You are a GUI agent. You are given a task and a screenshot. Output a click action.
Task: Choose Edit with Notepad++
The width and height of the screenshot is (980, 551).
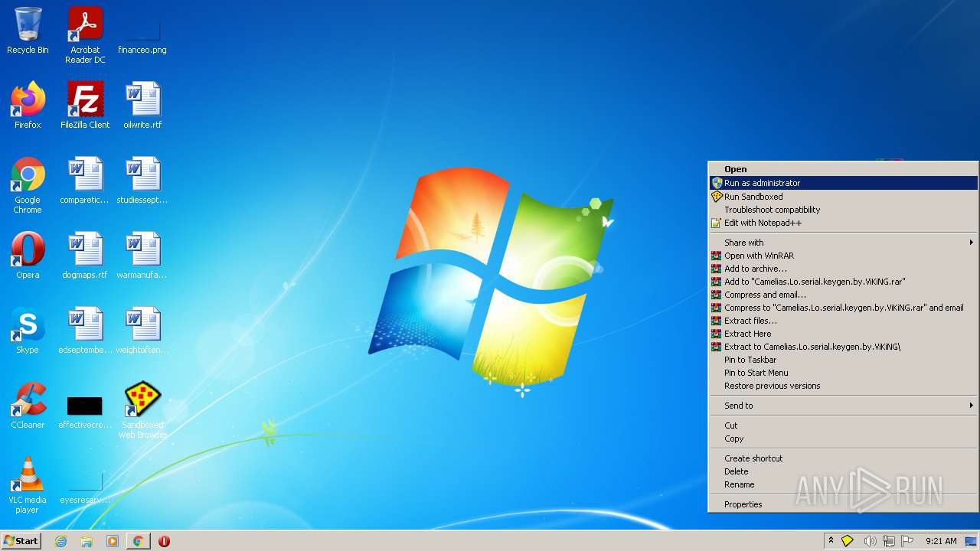click(x=843, y=223)
